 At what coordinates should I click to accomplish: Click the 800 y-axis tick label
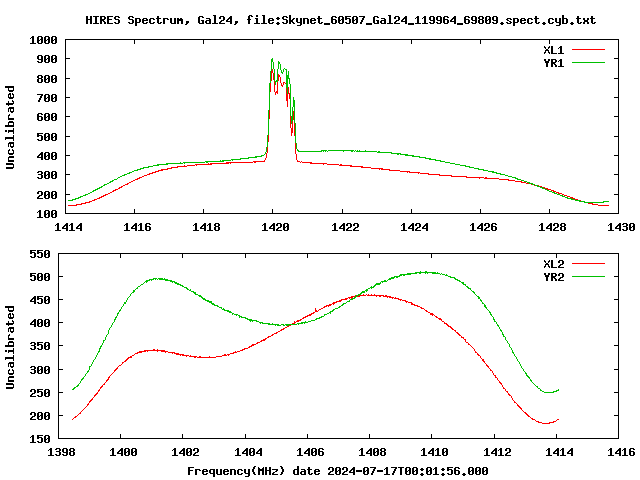pos(47,79)
